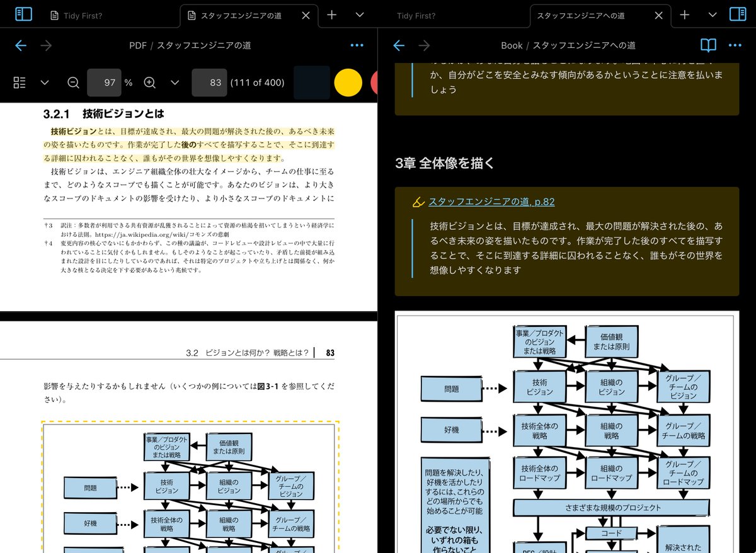This screenshot has height=553, width=756.
Task: Click スタッフエンジニアの道 title in PDF breadcrumb
Action: tap(204, 45)
